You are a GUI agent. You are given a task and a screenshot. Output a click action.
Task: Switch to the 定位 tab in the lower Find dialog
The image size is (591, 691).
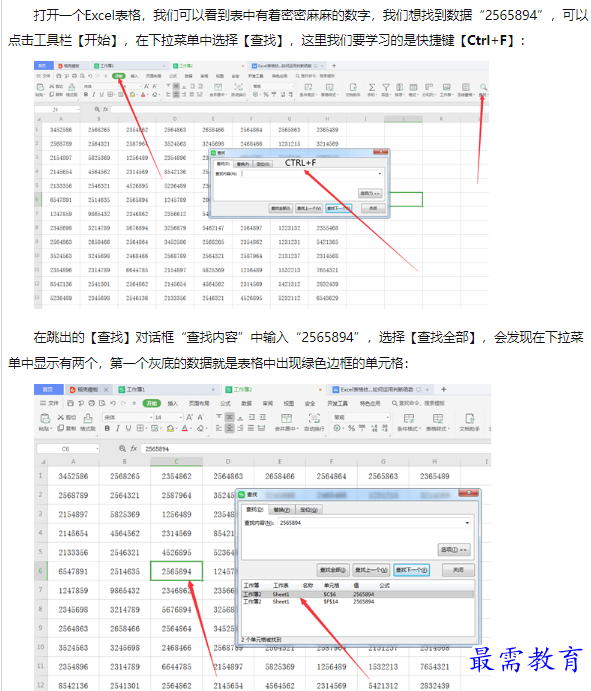coord(309,510)
